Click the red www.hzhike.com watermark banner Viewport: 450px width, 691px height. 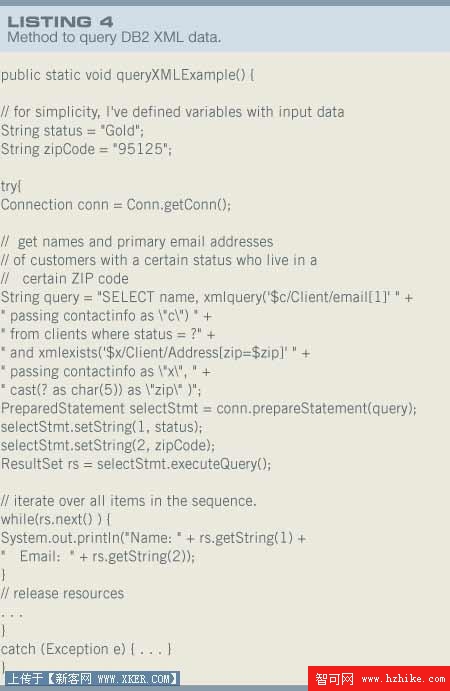pos(379,679)
